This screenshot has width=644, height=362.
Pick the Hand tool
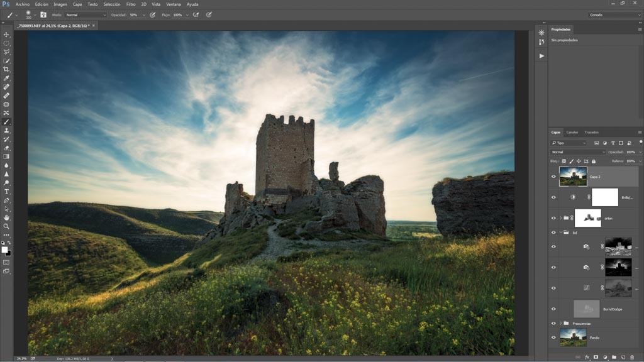7,217
